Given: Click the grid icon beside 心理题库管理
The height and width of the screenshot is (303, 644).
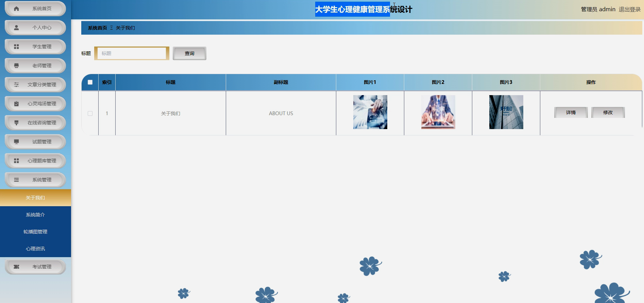Looking at the screenshot, I should tap(16, 161).
